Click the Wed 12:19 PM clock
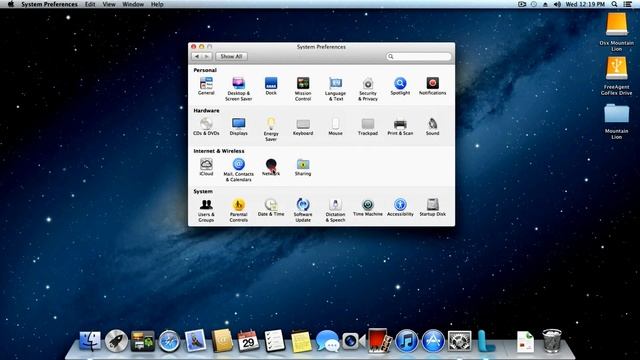Image resolution: width=640 pixels, height=360 pixels. click(x=585, y=4)
